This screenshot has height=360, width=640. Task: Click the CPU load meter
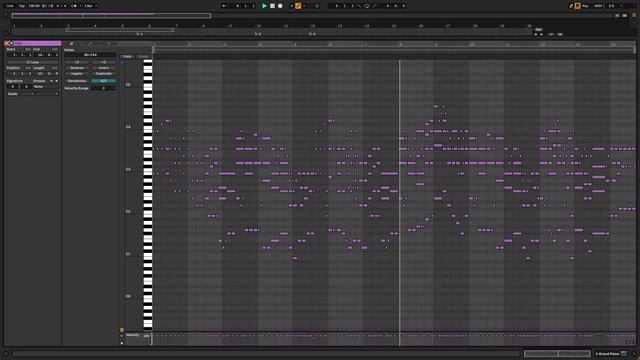(611, 6)
